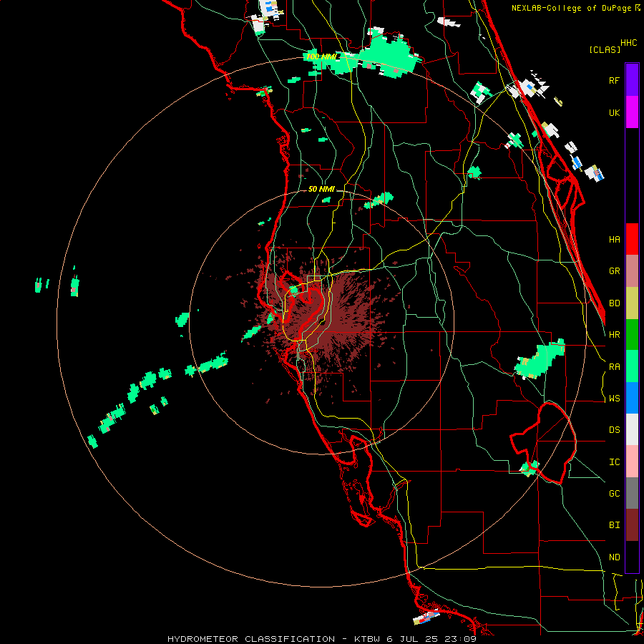Click the gray GC ground clutter swatch
The width and height of the screenshot is (644, 644).
tap(632, 493)
